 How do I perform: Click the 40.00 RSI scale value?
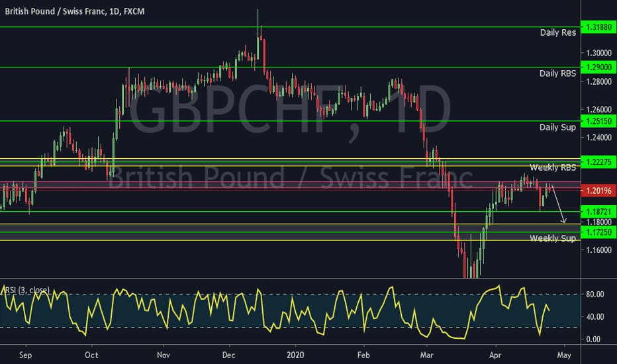click(x=594, y=317)
